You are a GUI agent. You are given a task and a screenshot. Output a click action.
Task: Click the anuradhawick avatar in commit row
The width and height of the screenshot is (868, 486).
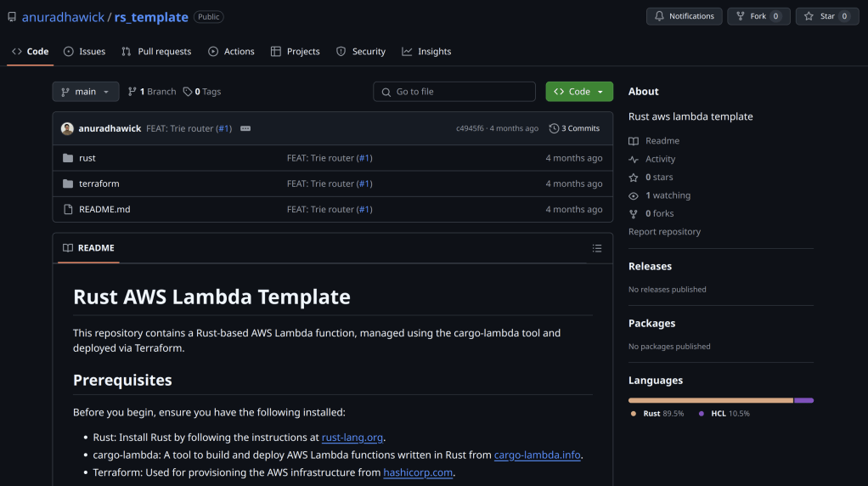(x=67, y=128)
